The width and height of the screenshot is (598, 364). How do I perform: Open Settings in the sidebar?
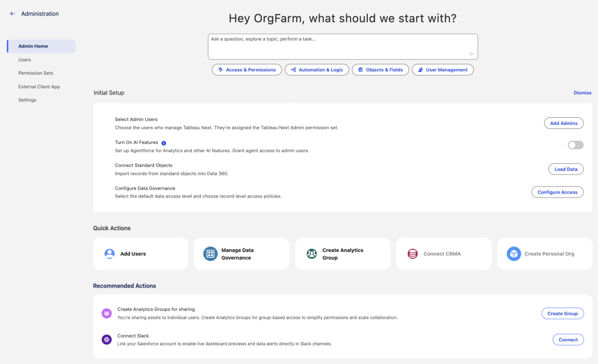27,100
